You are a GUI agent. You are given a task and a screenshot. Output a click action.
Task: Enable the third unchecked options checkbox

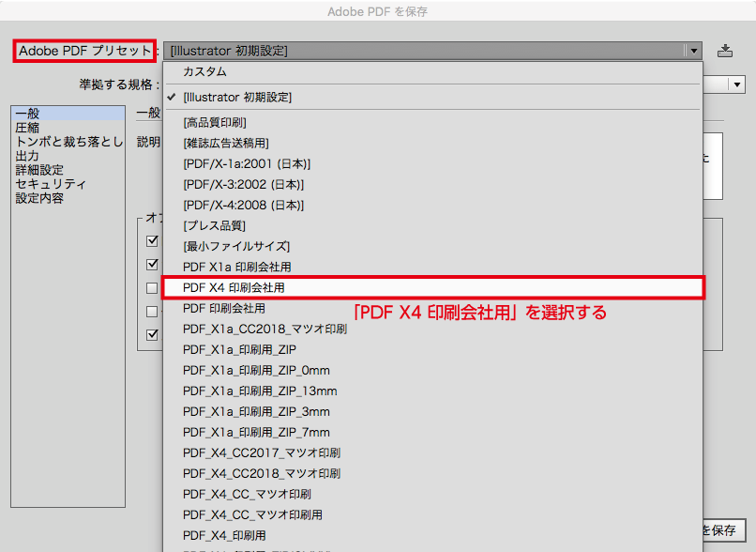(152, 288)
